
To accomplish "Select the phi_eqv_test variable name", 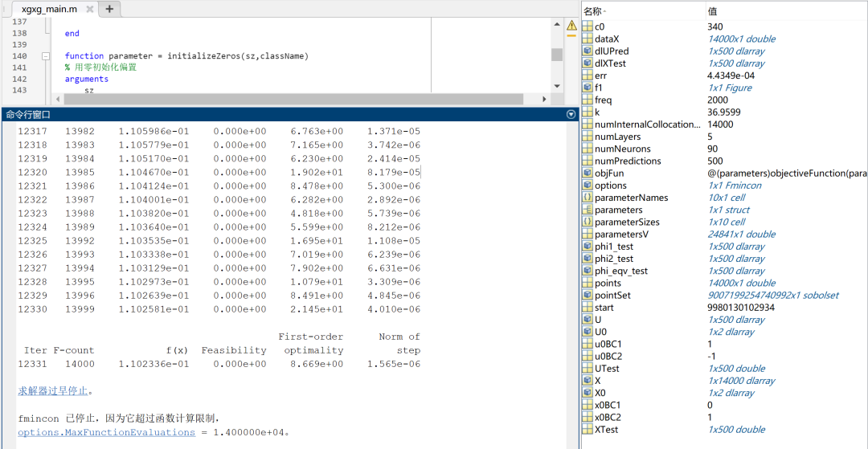I will tap(621, 271).
